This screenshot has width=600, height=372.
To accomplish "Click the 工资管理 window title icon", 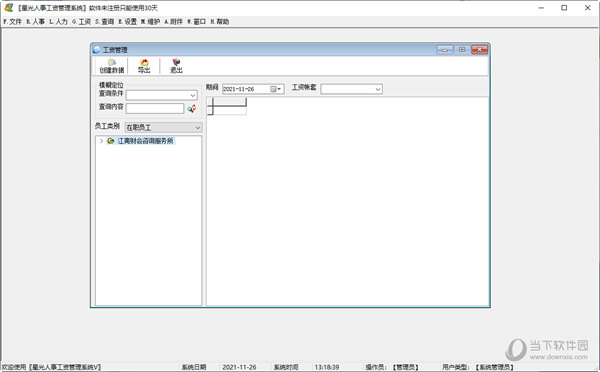I will point(96,50).
